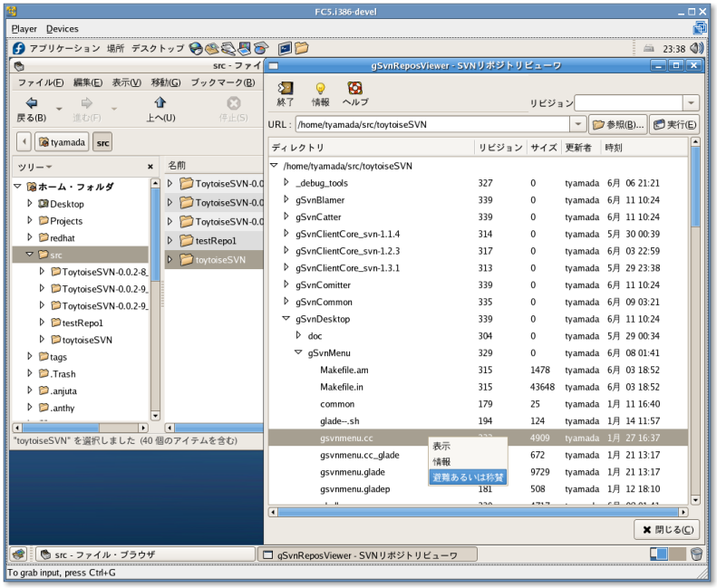Viewport: 717px width, 588px height.
Task: Click the URL text field
Action: click(433, 124)
